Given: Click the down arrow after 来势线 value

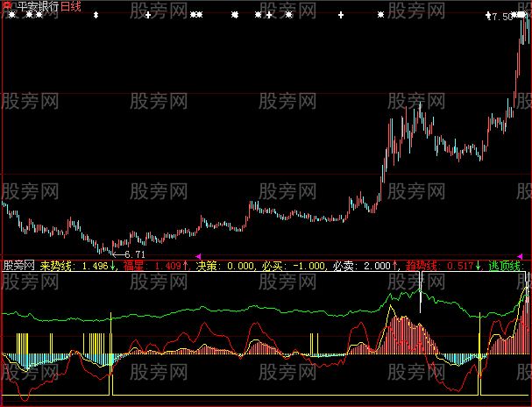Looking at the screenshot, I should [114, 265].
